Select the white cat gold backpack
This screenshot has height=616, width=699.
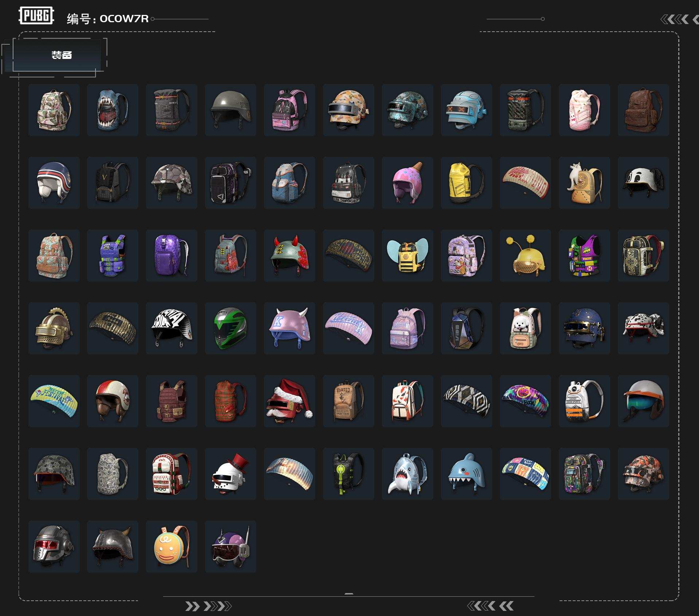(x=584, y=183)
